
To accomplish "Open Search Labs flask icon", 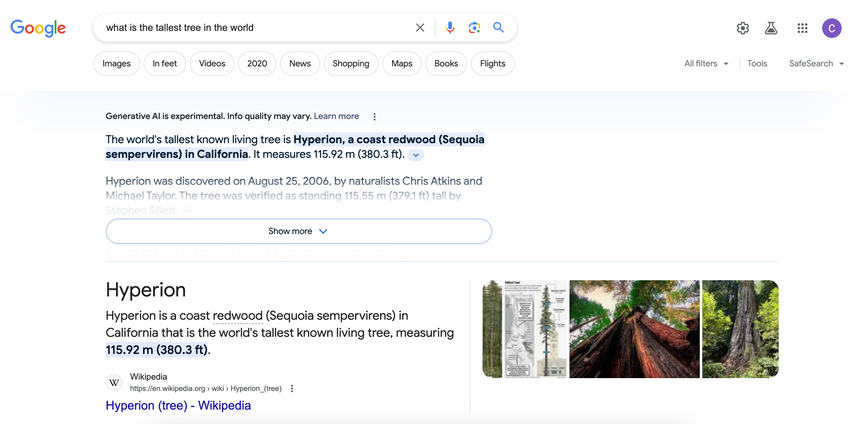I will [x=771, y=28].
